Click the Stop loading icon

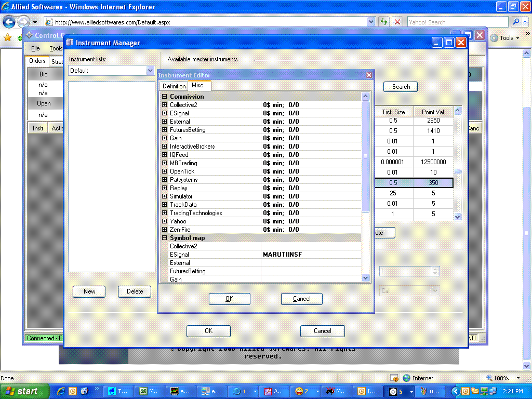pyautogui.click(x=397, y=22)
